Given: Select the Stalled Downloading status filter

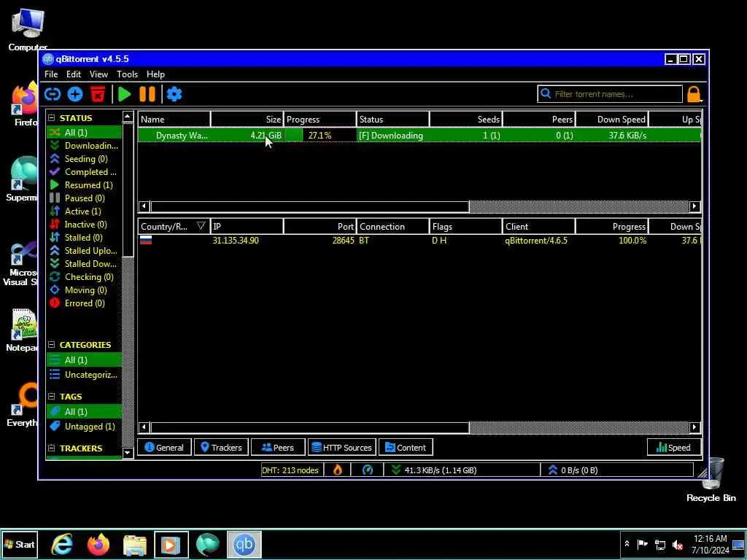Looking at the screenshot, I should pyautogui.click(x=84, y=263).
